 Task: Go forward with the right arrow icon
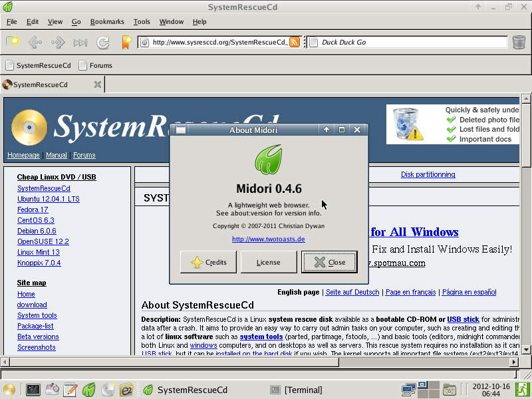point(58,43)
